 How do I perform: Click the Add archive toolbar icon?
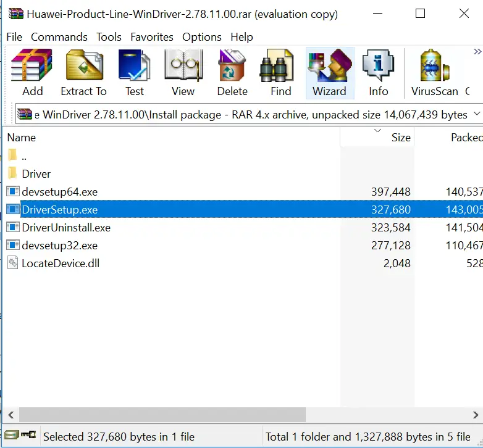click(x=32, y=73)
